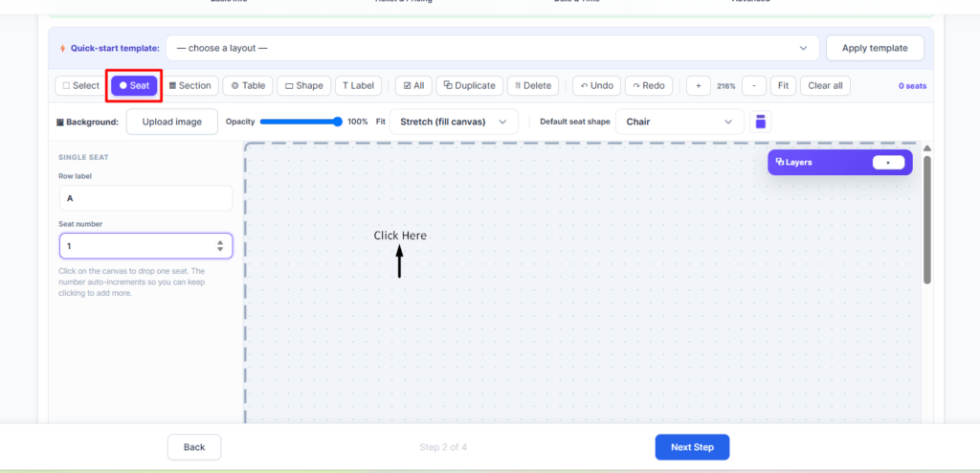Screen dimensions: 980x473
Task: Activate the Select tool
Action: [81, 86]
